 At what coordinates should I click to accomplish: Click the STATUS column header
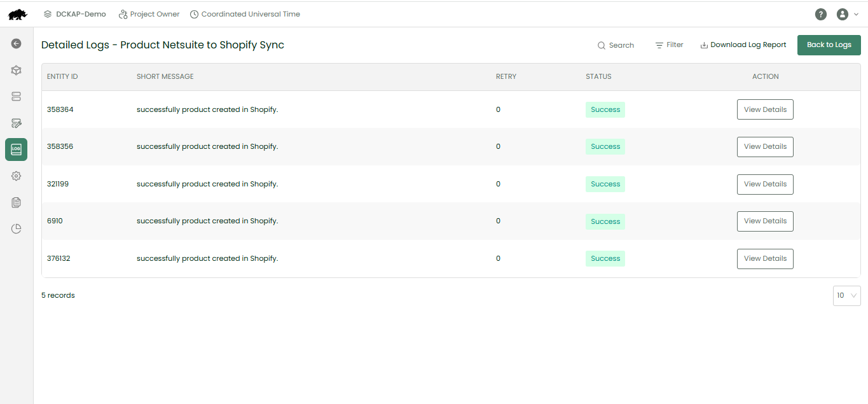point(598,76)
